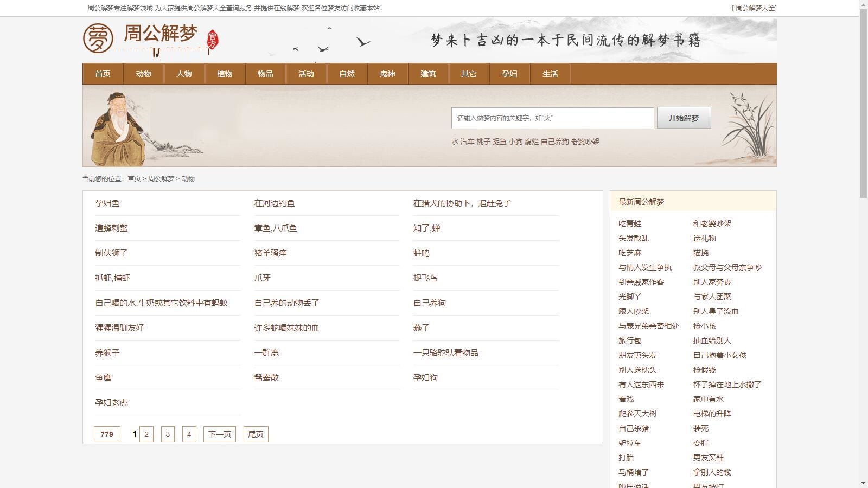Select the 汽车 hot search keyword
This screenshot has height=488, width=868.
[x=465, y=142]
